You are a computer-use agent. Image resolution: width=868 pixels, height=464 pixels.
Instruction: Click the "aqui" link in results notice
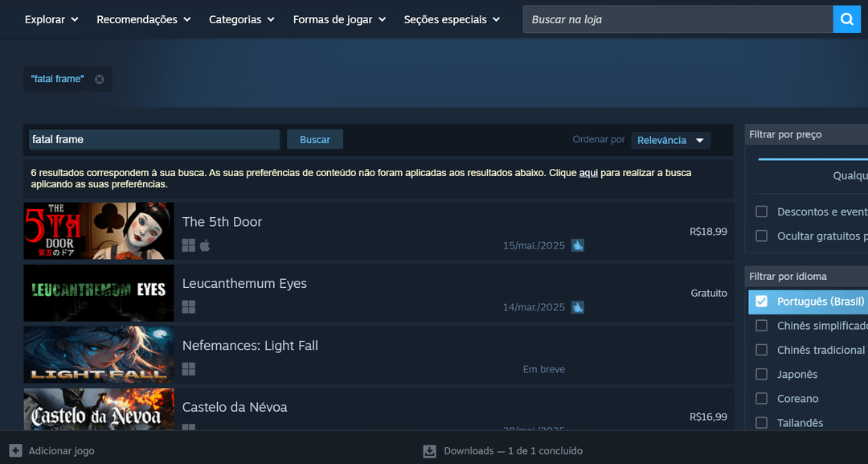click(588, 173)
